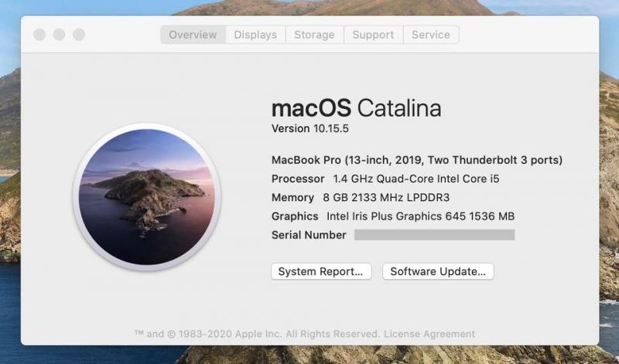Click the 8 GB 2133 MHz memory value
The height and width of the screenshot is (364, 619).
[386, 197]
